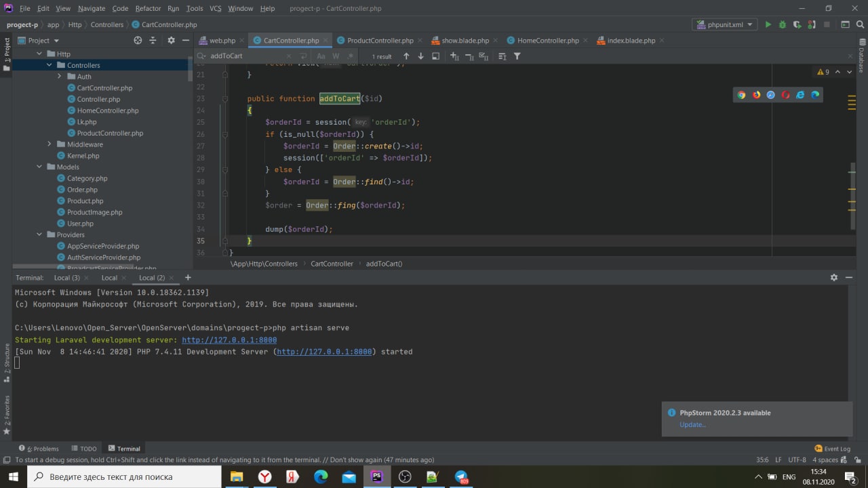Open Telegram from the taskbar

tap(461, 476)
